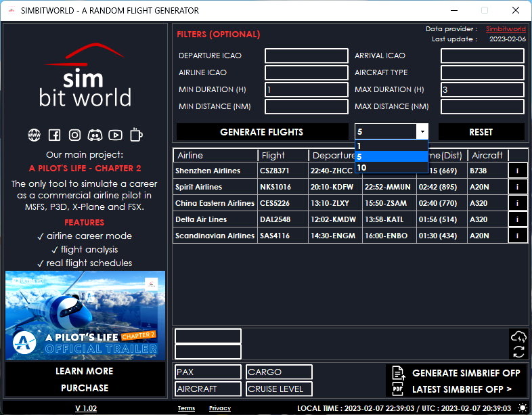Click the Max Duration input field
This screenshot has width=532, height=415.
click(x=483, y=89)
